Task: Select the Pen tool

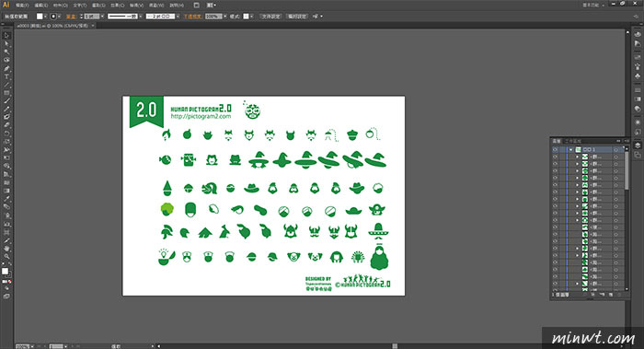Action: coord(6,69)
